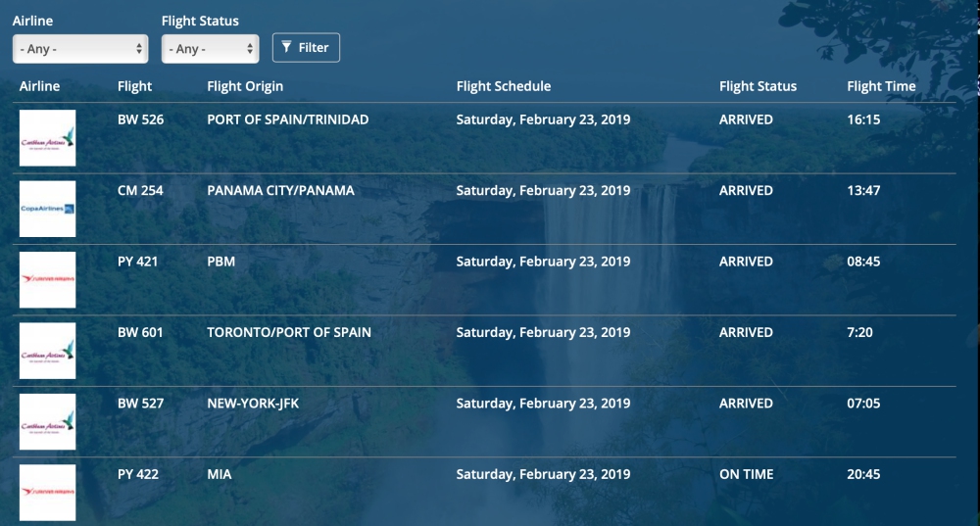The image size is (980, 526).
Task: Open the Airline filter dropdown
Action: pos(80,48)
